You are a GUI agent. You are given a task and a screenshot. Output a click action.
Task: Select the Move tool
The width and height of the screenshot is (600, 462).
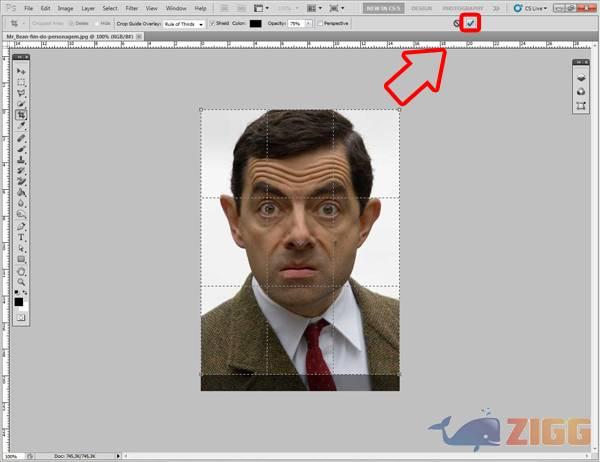click(x=21, y=72)
